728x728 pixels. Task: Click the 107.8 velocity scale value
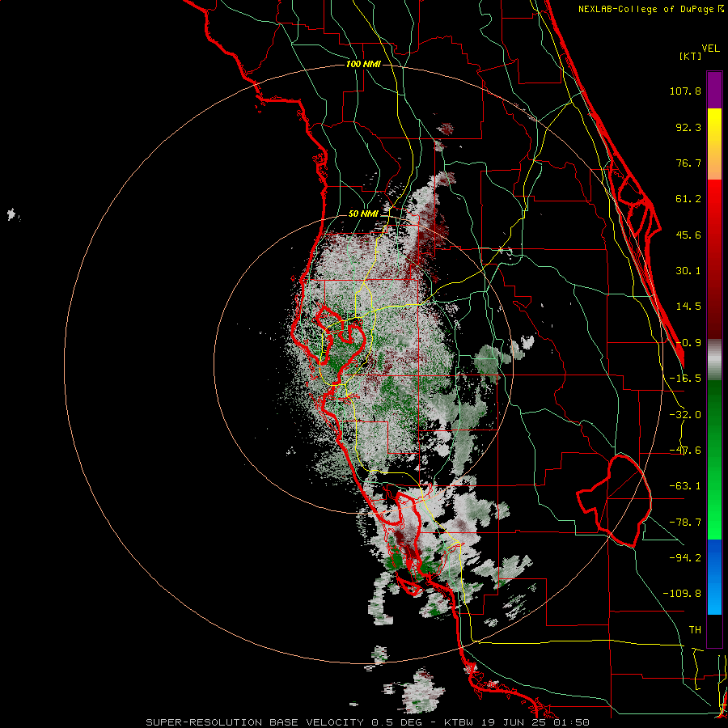pos(685,91)
